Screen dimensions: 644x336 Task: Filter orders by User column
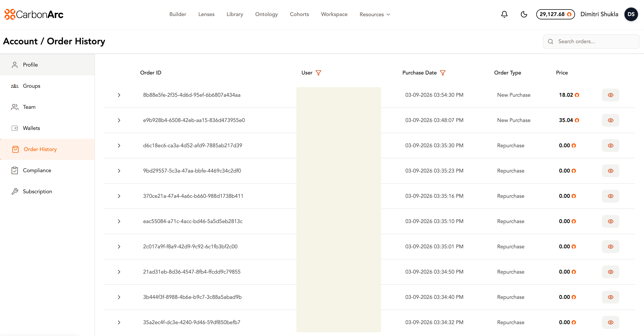pyautogui.click(x=318, y=73)
